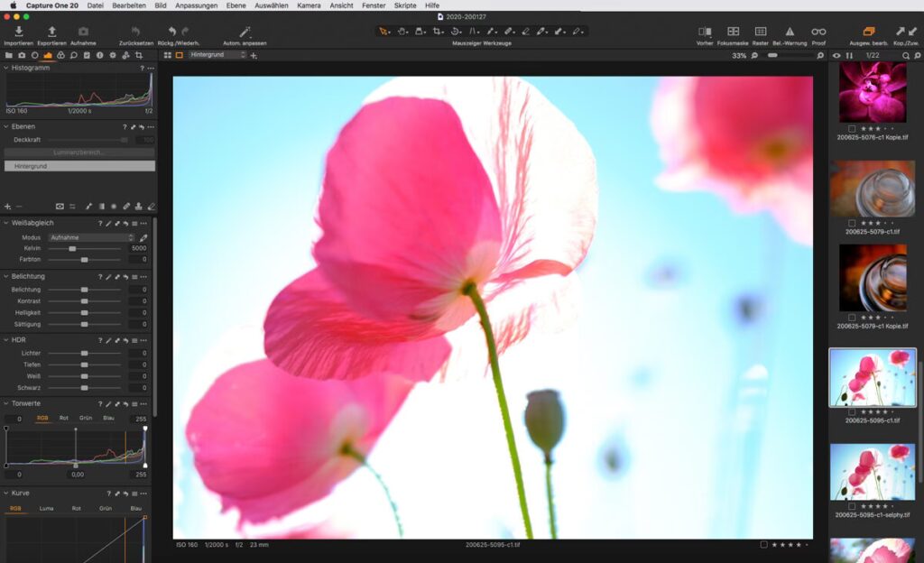Click the Exportieren icon

tap(51, 32)
